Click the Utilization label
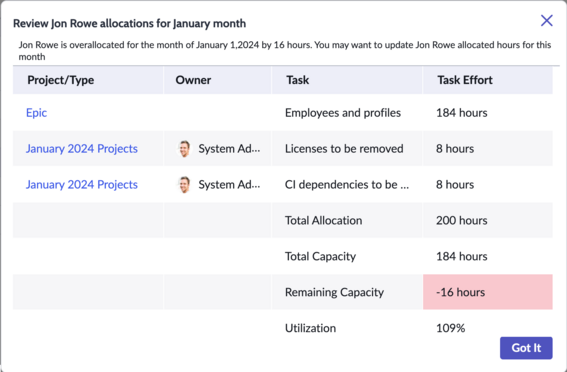The width and height of the screenshot is (567, 372). point(310,328)
